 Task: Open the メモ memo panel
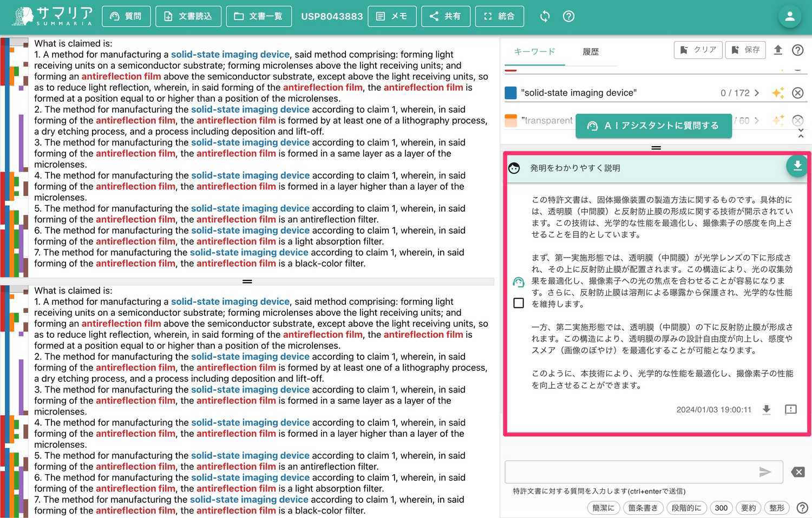[x=392, y=16]
